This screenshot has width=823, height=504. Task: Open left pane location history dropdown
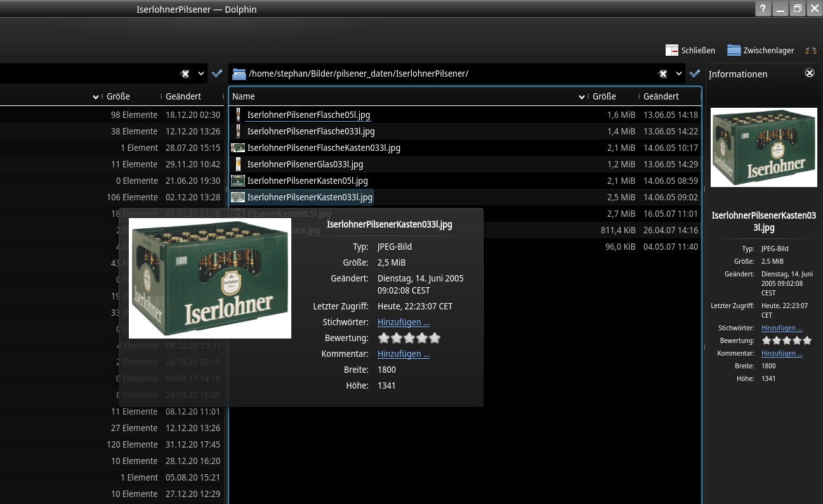point(201,74)
